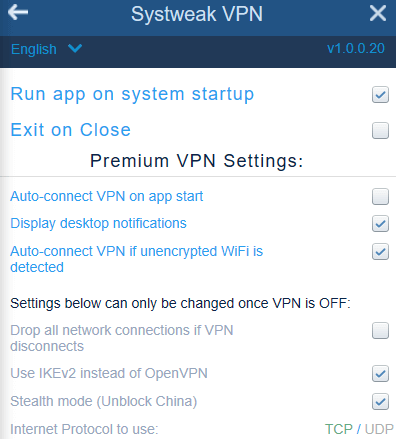The height and width of the screenshot is (439, 396).
Task: Click the Exit on Close label text
Action: click(x=71, y=130)
